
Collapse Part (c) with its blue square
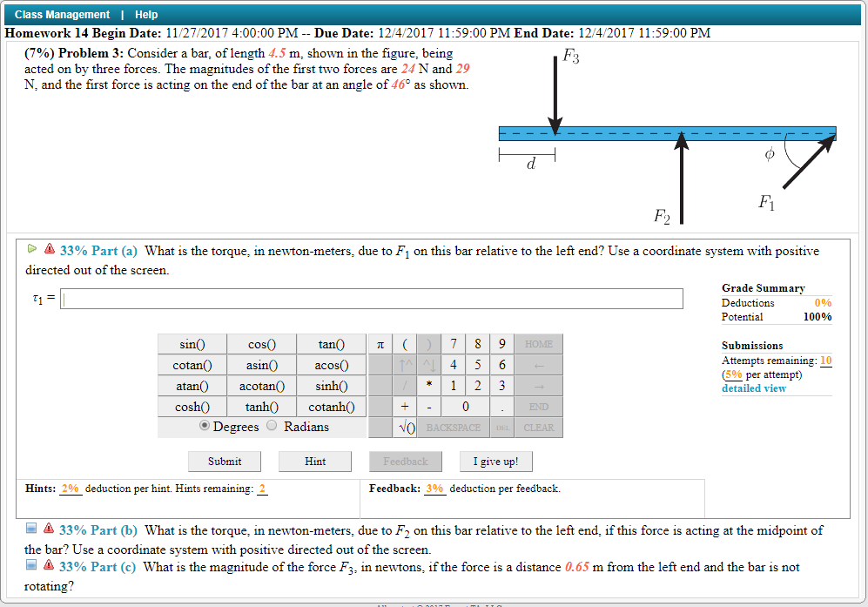point(30,566)
